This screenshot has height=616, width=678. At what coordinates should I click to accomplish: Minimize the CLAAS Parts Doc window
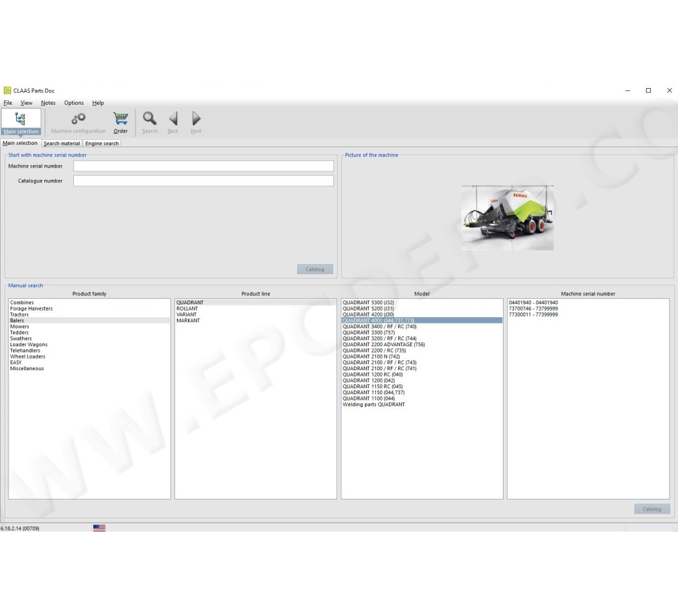627,91
